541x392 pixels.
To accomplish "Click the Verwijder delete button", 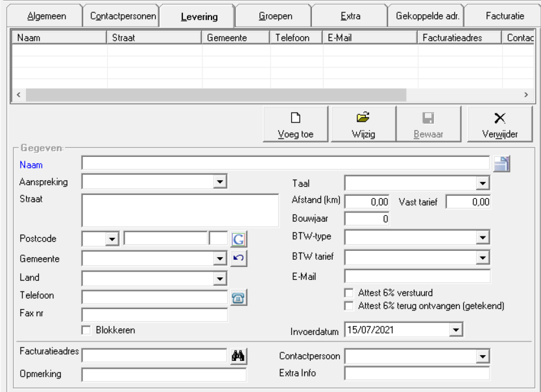I will coord(499,124).
